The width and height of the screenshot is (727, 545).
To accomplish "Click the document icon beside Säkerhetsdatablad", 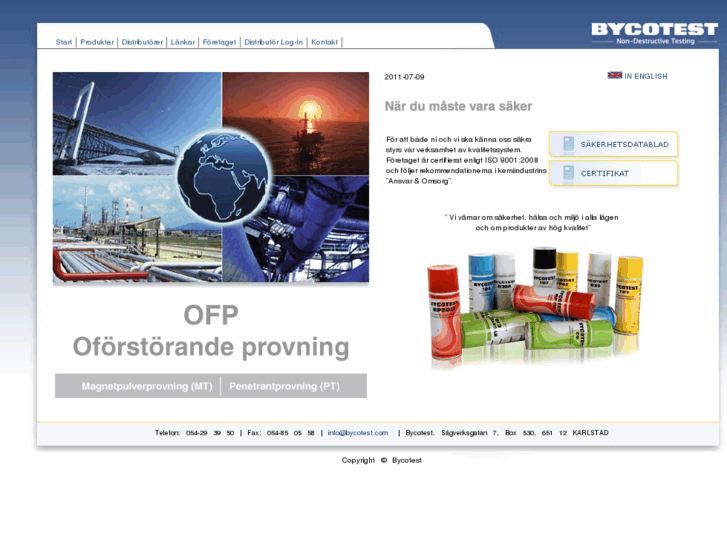I will click(x=568, y=144).
